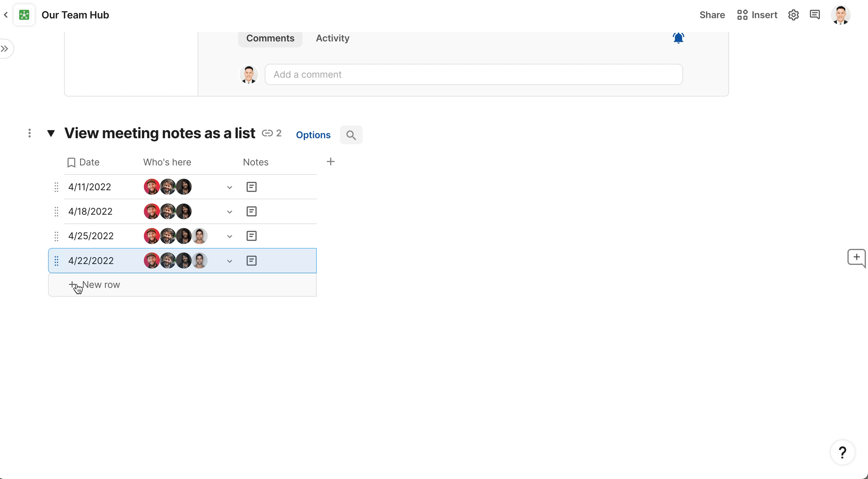Open notes icon for 4/11/2022 row
This screenshot has width=868, height=479.
[251, 187]
